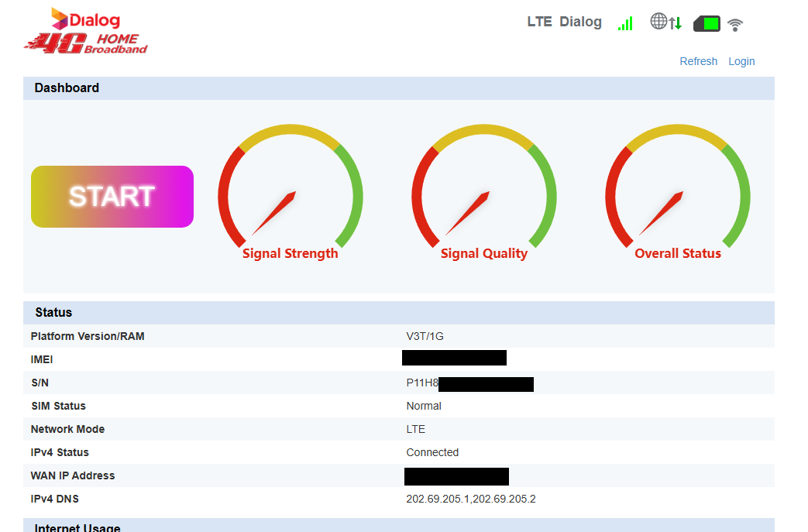This screenshot has width=808, height=532.
Task: Select the Normal SIM status value
Action: click(424, 406)
